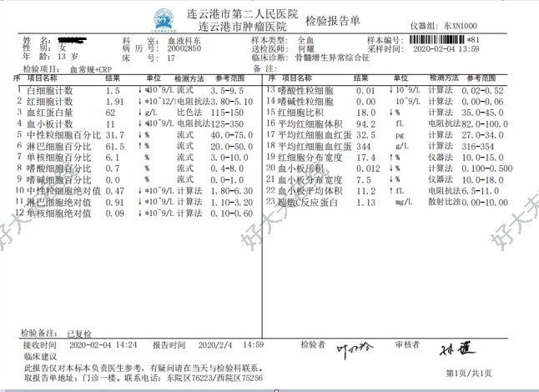The height and width of the screenshot is (392, 539).
Task: Click the 中性粒细胞绝对值 result 0.47
Action: click(115, 191)
